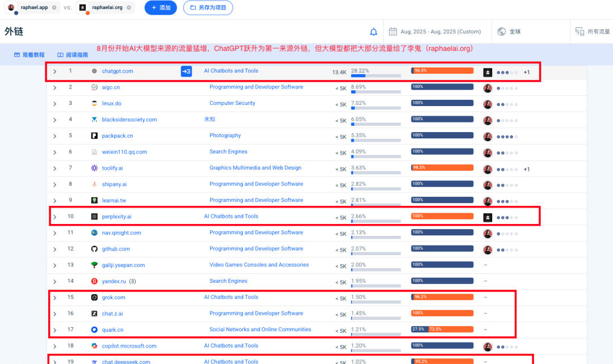The height and width of the screenshot is (364, 613).
Task: Click the +1 indicator in chatgpt.com row
Action: [x=527, y=72]
